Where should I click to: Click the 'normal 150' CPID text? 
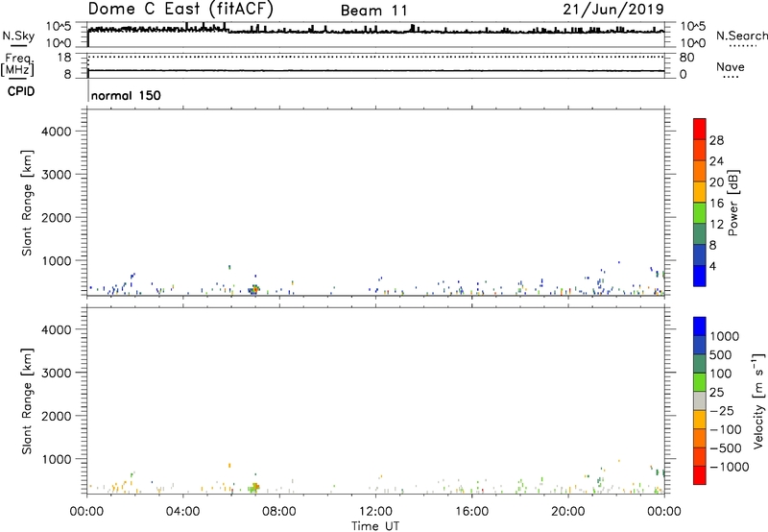click(x=126, y=95)
